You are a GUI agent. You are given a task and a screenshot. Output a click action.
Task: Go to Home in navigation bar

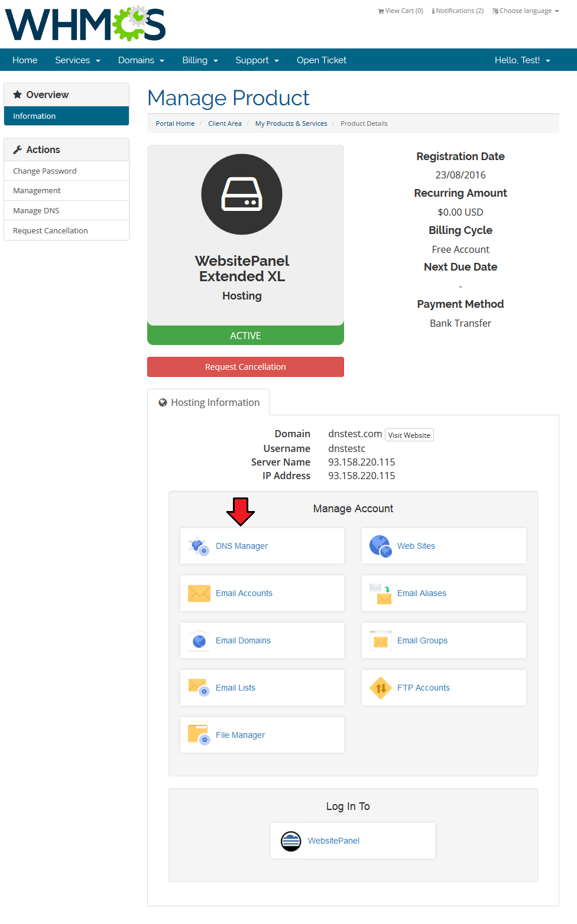click(25, 60)
